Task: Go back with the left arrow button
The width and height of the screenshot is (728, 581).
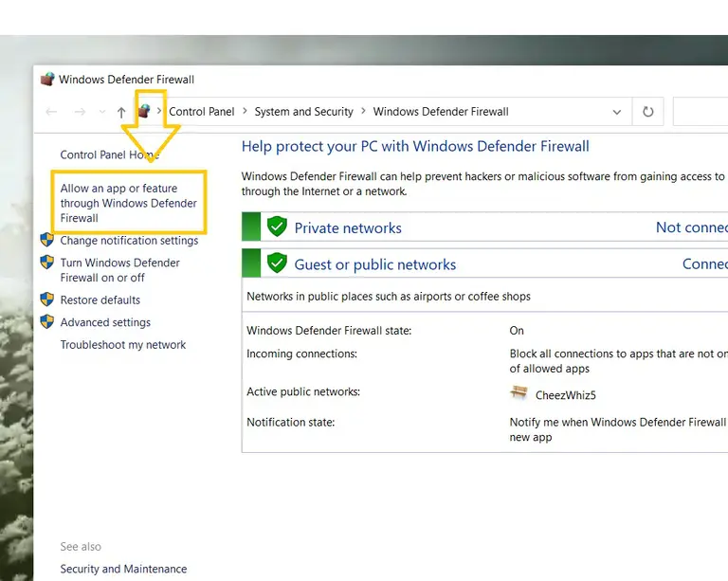Action: (51, 112)
